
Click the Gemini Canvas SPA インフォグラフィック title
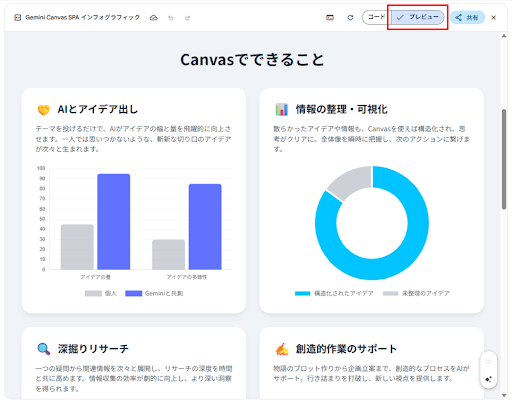pos(82,18)
